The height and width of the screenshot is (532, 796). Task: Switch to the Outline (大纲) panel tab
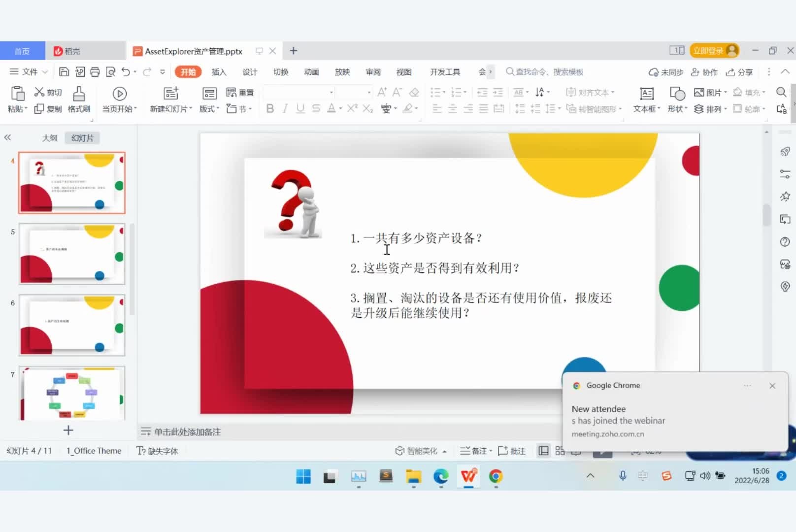50,138
